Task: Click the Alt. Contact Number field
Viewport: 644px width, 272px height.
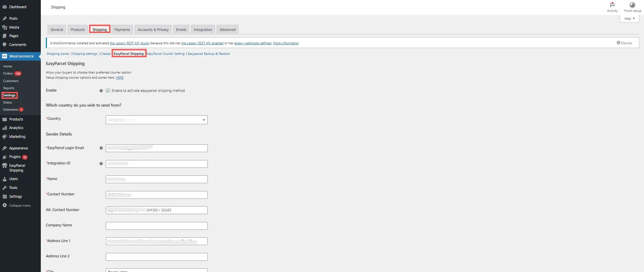Action: tap(157, 210)
